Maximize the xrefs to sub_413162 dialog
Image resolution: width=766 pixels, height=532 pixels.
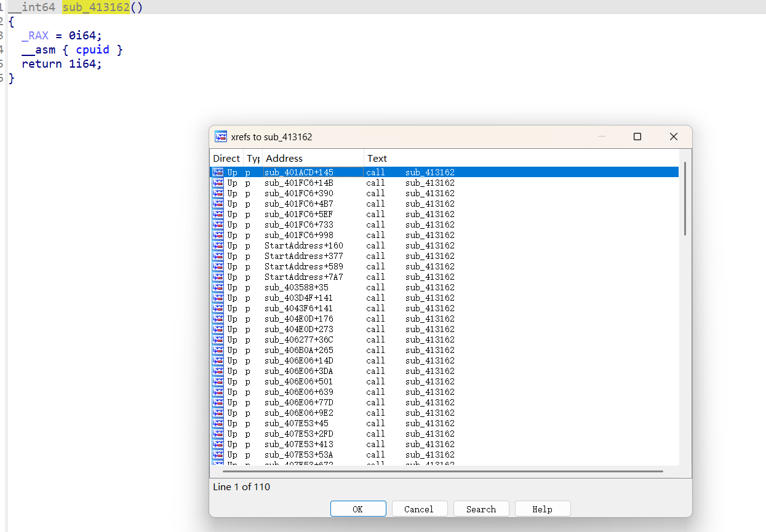[x=637, y=137]
